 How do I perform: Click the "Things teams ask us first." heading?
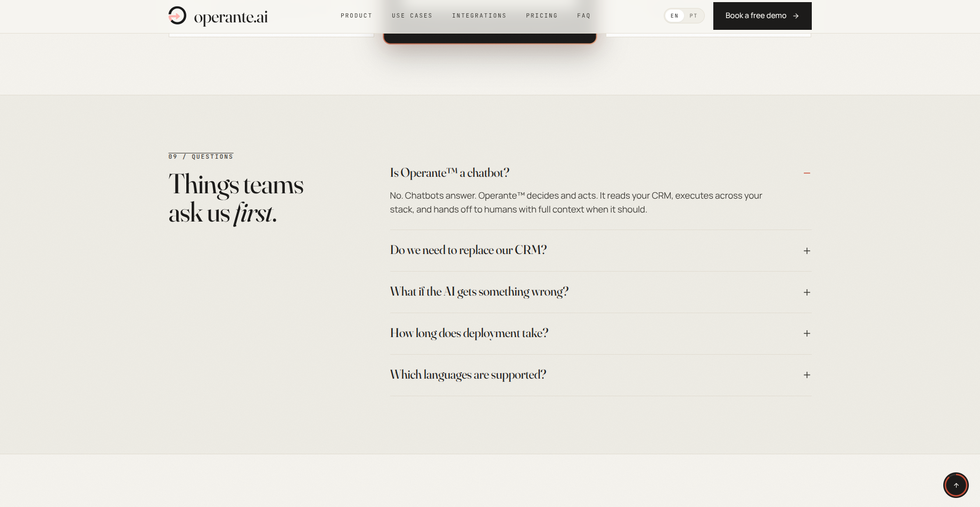pyautogui.click(x=236, y=199)
